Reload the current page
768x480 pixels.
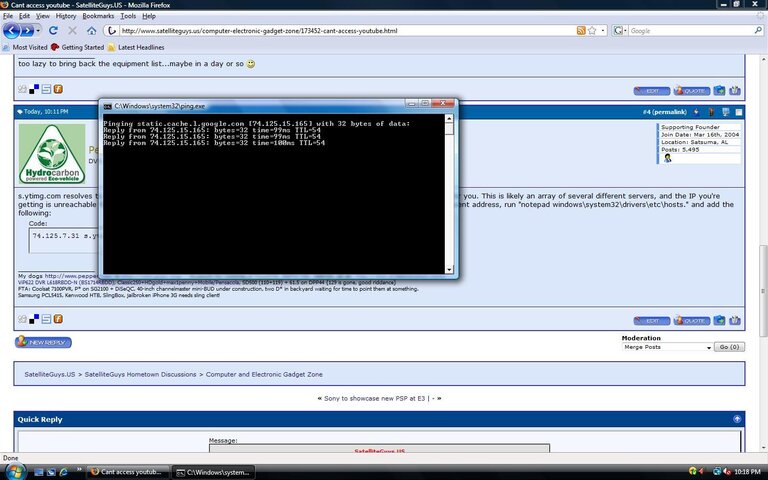[53, 30]
